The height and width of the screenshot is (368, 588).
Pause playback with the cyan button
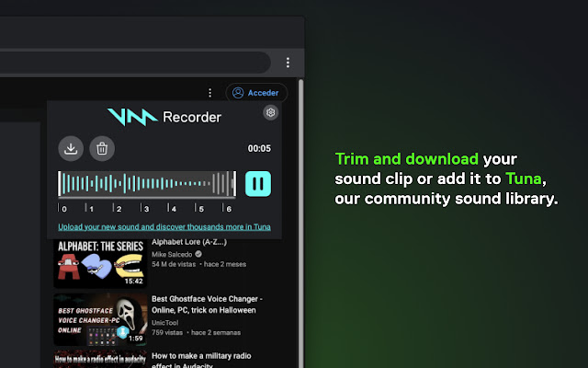pos(258,184)
